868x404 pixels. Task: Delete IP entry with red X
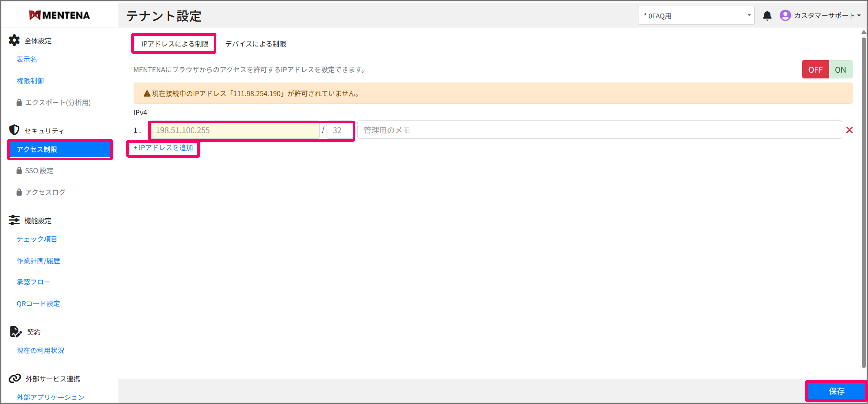pos(849,130)
